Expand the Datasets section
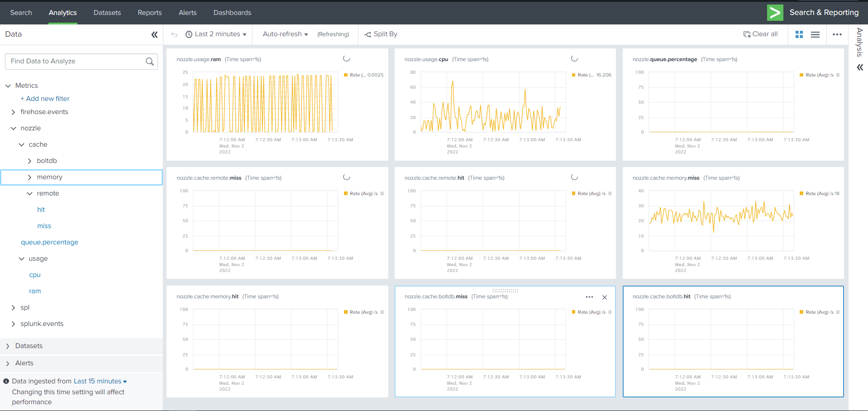Viewport: 868px width, 411px height. point(8,346)
